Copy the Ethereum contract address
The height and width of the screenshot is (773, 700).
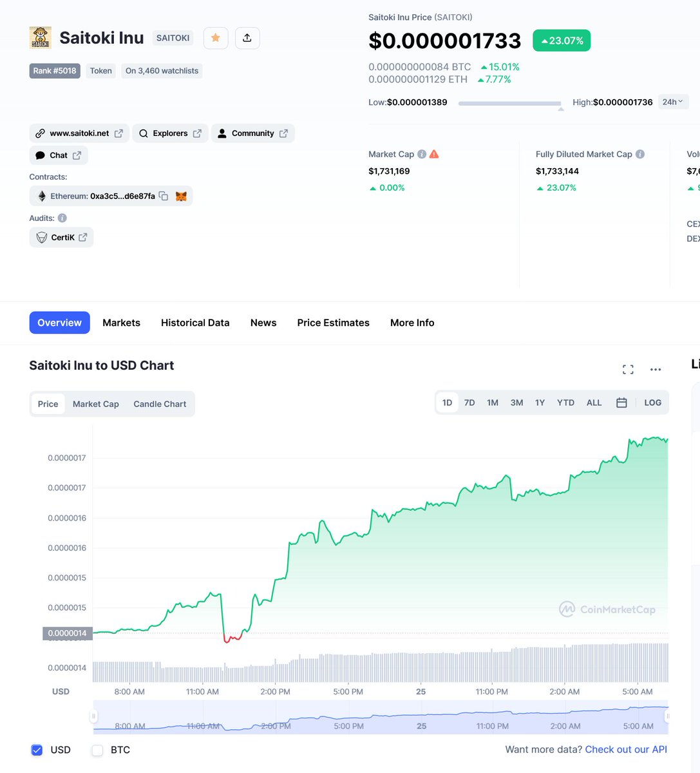point(164,196)
